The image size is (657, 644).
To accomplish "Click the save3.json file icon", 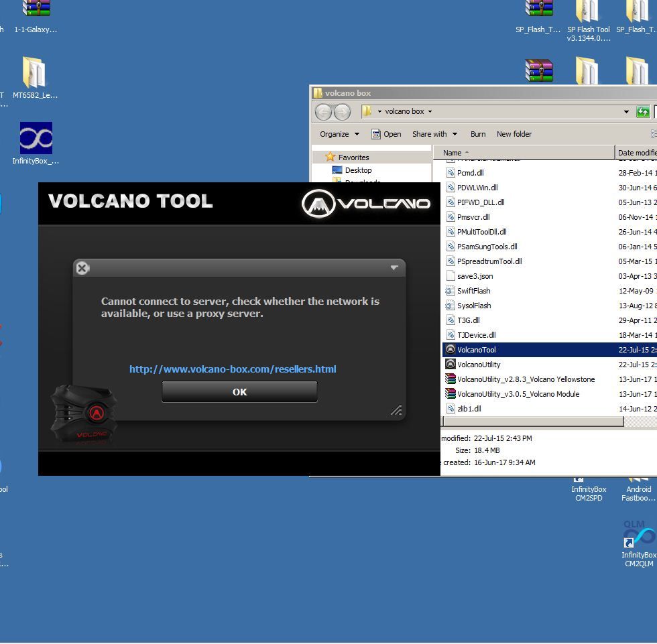I will [451, 276].
